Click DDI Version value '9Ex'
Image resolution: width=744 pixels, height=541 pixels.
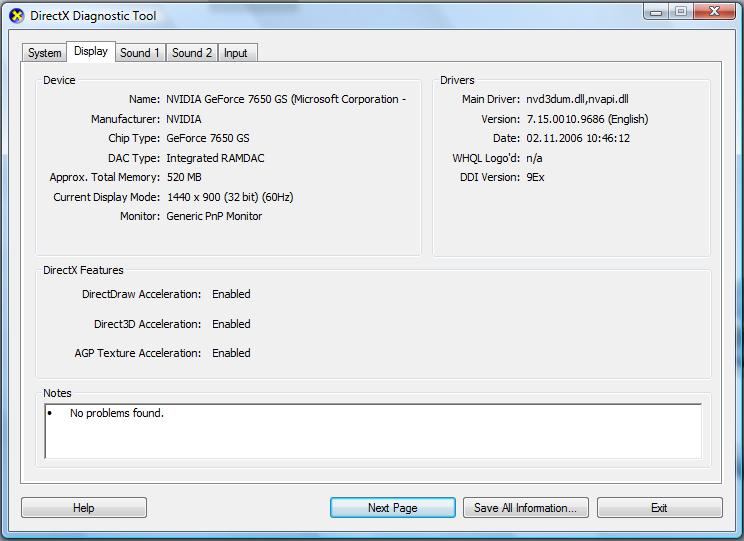click(535, 177)
